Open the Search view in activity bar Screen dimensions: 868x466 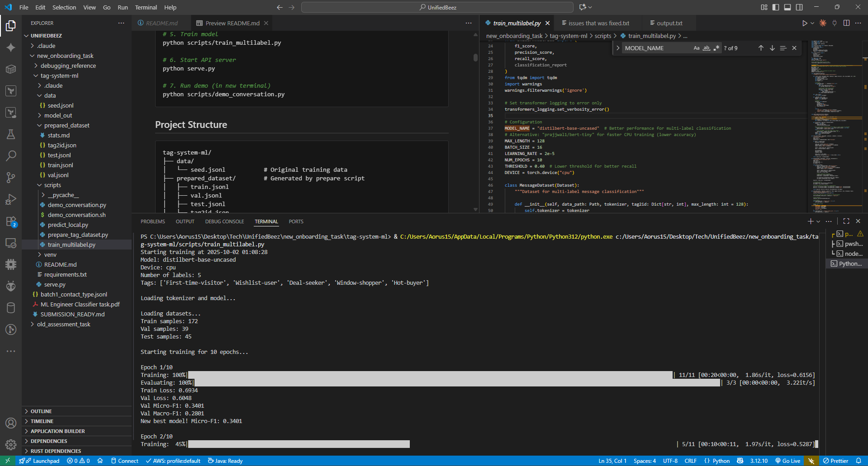11,156
